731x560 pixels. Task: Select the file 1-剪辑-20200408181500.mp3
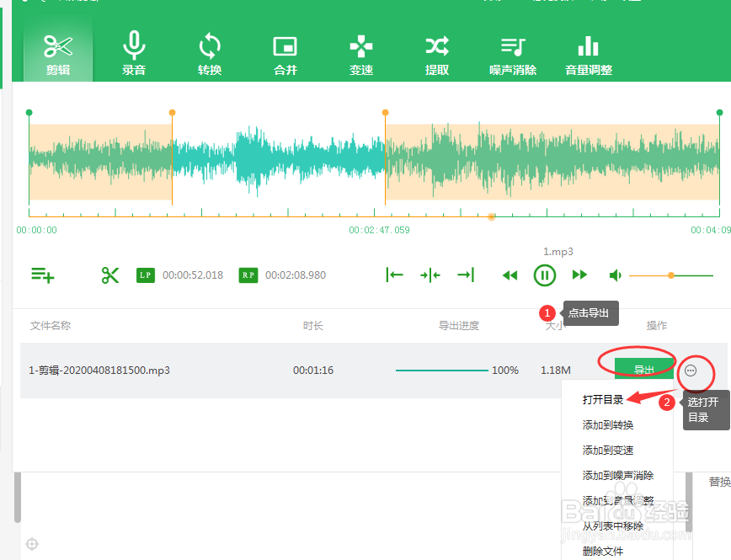(x=99, y=371)
